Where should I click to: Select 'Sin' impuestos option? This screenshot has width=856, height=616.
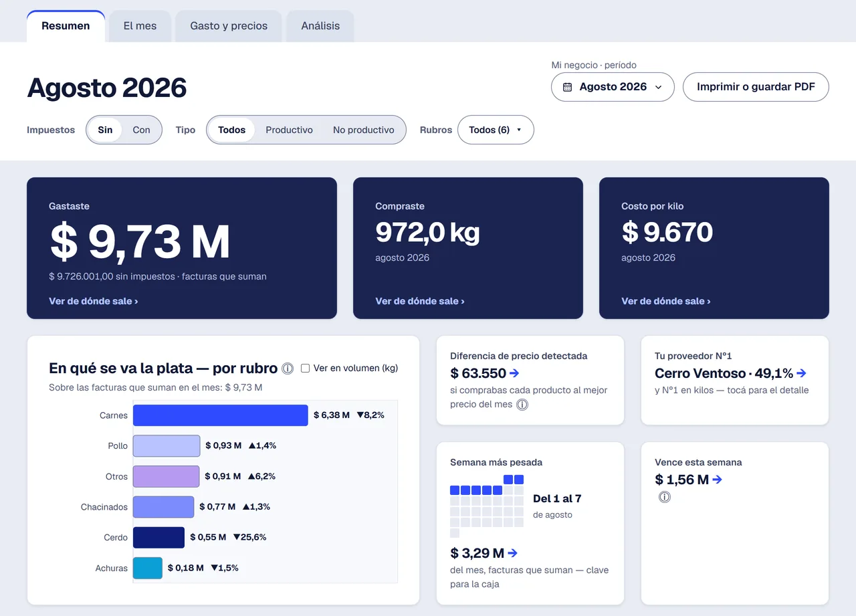(x=105, y=130)
